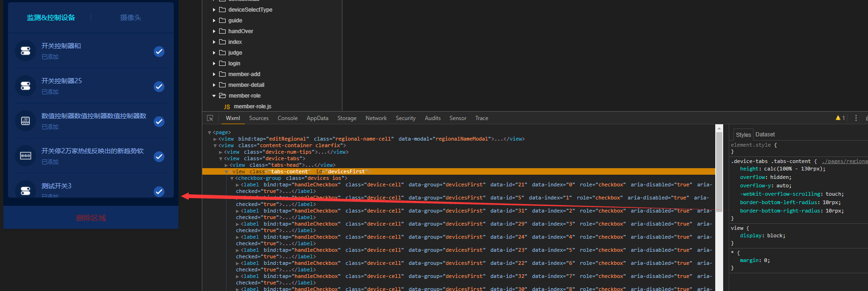
Task: Open the ./pages/regiona stylesheet source link
Action: coord(844,161)
